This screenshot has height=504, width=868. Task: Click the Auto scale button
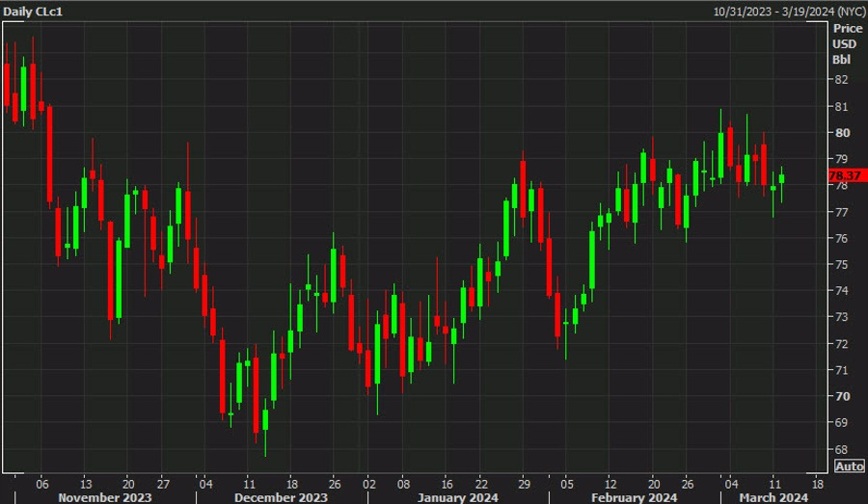[849, 465]
